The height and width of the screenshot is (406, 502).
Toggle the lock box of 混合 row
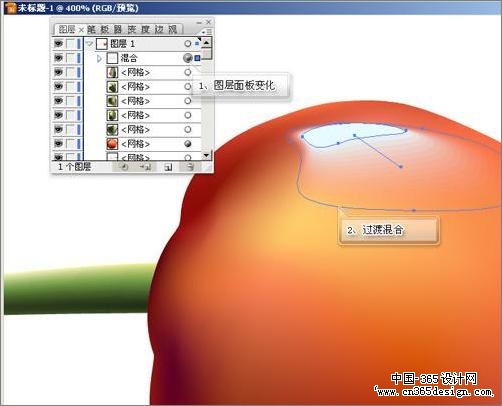(70, 58)
